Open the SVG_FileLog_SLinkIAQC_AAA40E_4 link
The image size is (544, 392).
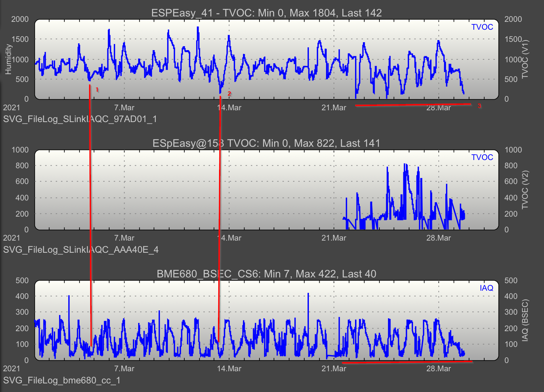tap(81, 250)
